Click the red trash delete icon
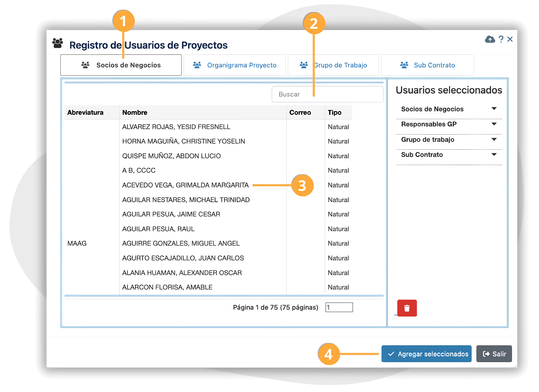The width and height of the screenshot is (539, 392). coord(407,308)
